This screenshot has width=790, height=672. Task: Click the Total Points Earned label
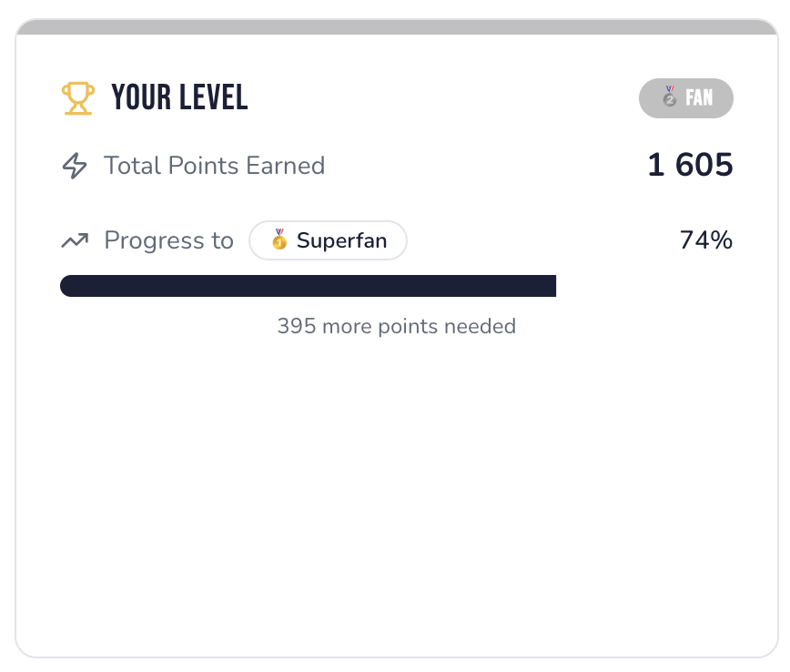[x=215, y=166]
